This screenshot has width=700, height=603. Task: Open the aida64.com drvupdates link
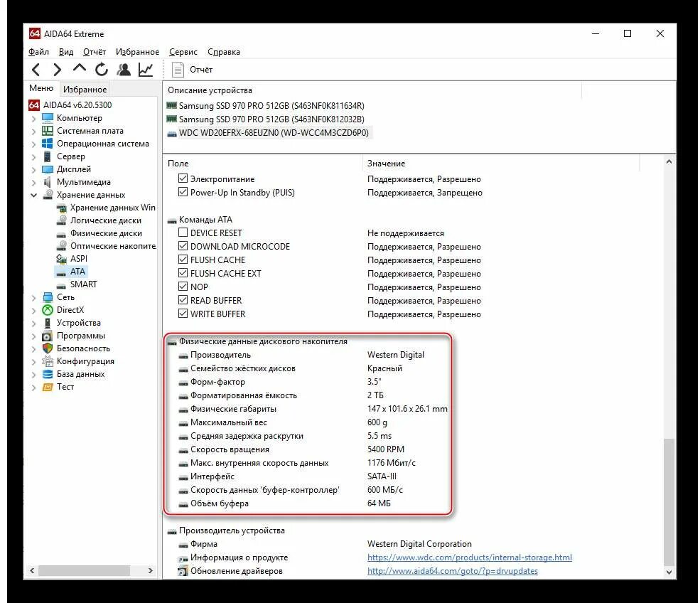click(453, 571)
